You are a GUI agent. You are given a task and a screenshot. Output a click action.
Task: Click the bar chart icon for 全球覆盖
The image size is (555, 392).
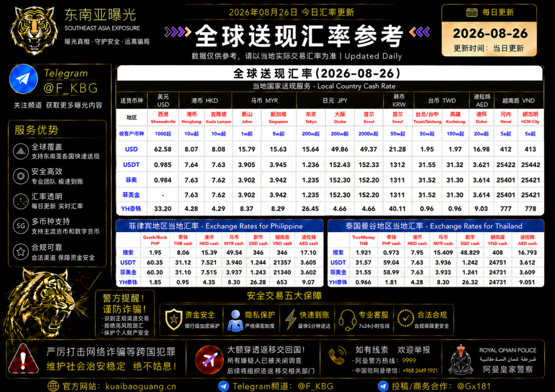tap(21, 151)
